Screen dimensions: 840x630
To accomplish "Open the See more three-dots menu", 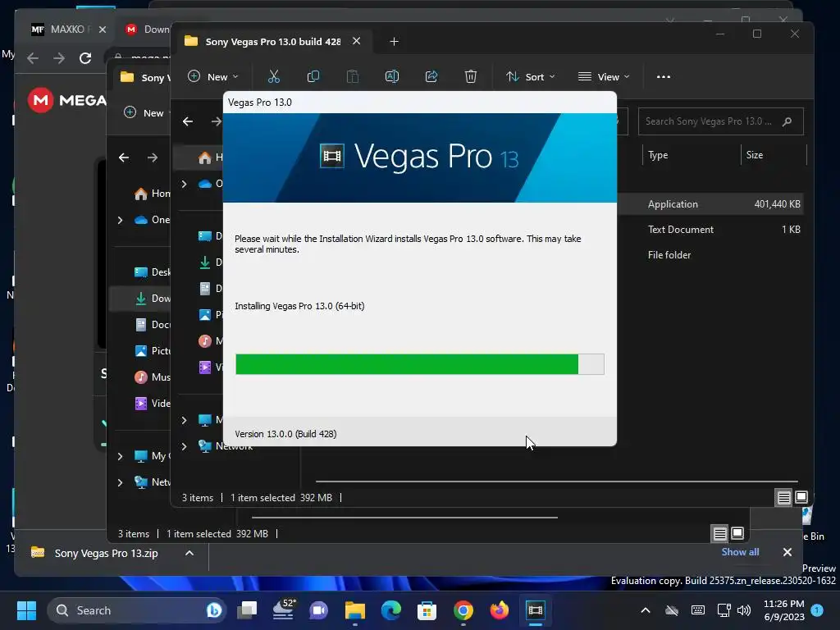I will click(x=663, y=76).
